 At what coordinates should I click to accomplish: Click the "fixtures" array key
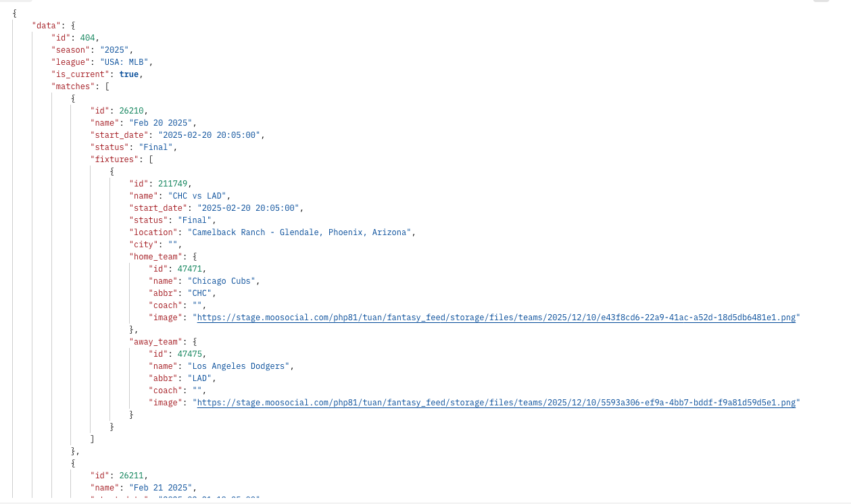pyautogui.click(x=115, y=159)
